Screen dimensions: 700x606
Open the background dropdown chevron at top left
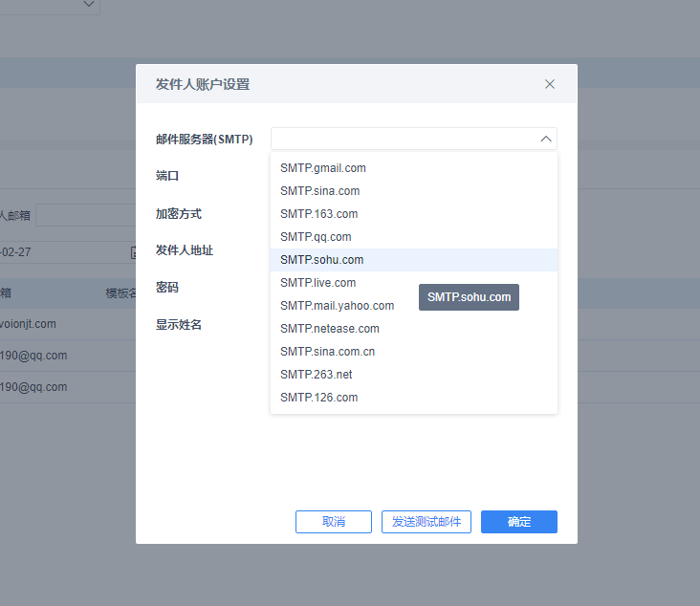[89, 4]
